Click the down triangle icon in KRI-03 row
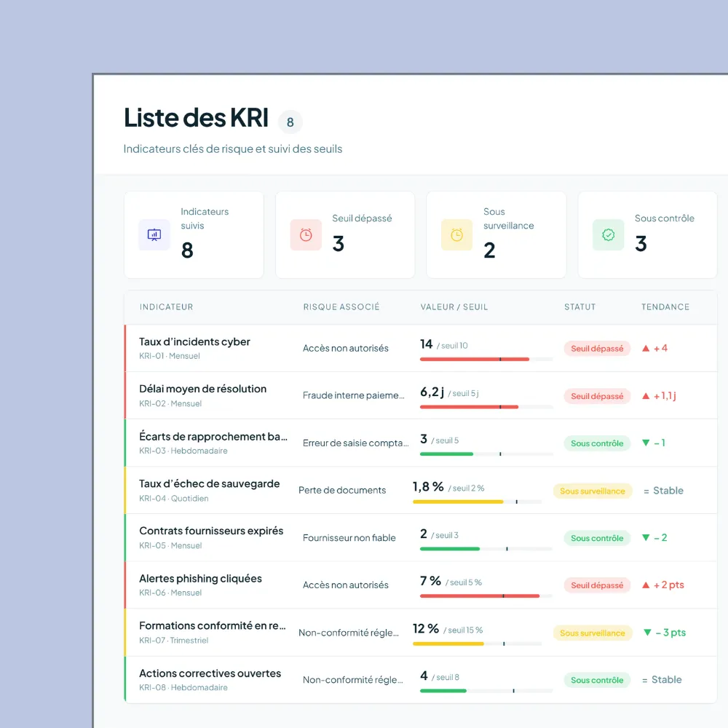This screenshot has height=728, width=728. 645,443
